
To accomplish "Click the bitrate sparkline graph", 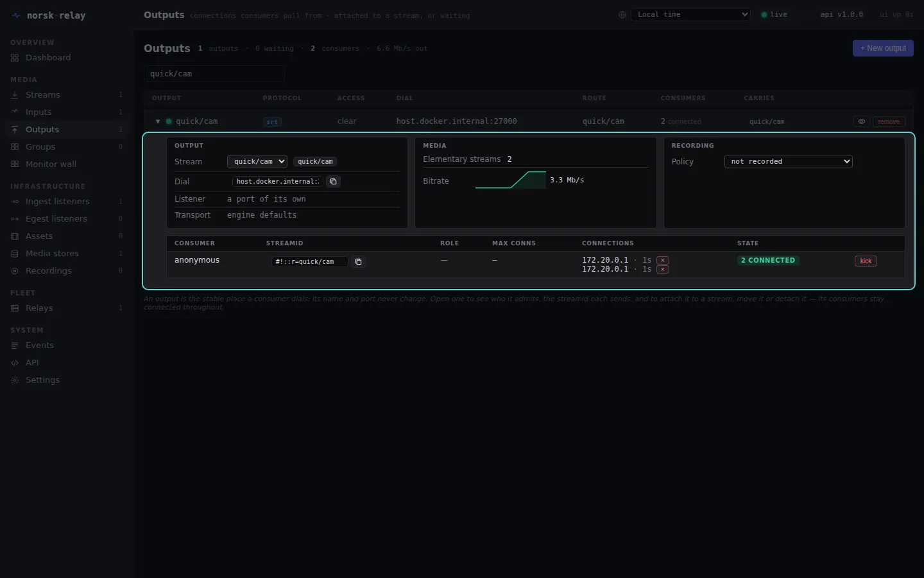I will tap(511, 180).
